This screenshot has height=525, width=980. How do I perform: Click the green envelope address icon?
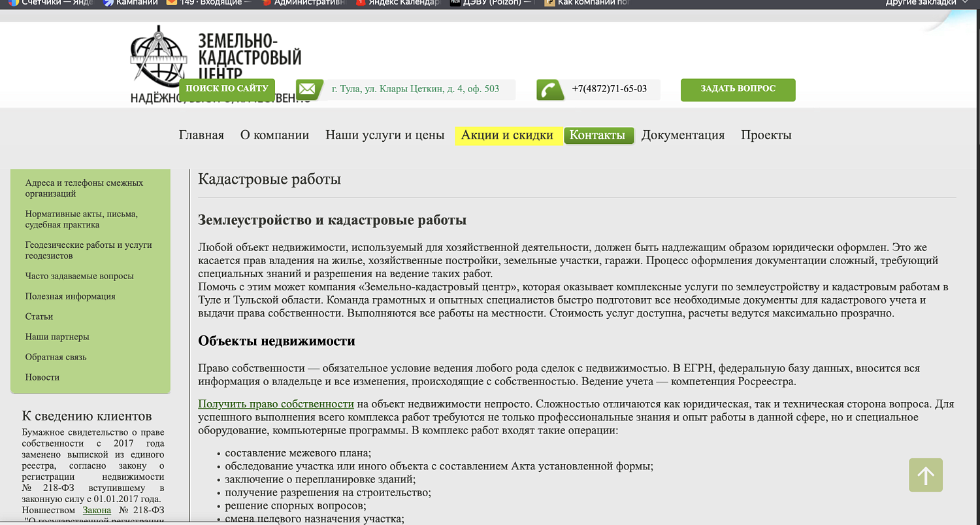point(308,90)
